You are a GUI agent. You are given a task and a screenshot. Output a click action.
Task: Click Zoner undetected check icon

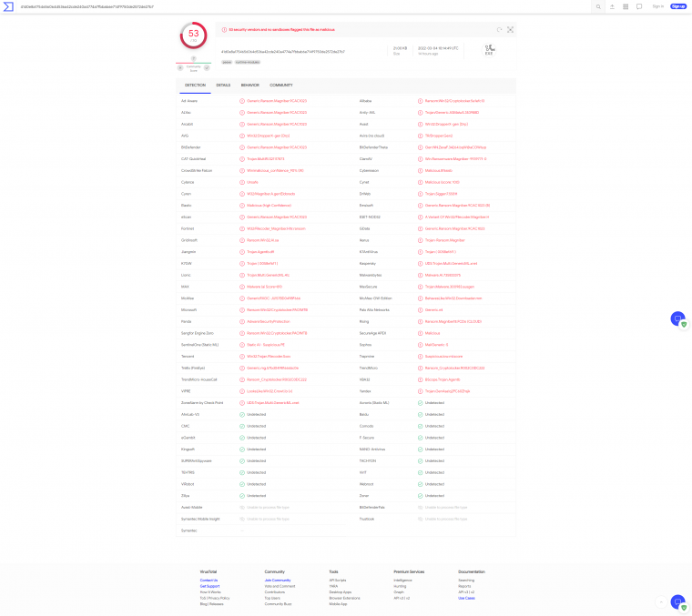(x=420, y=496)
